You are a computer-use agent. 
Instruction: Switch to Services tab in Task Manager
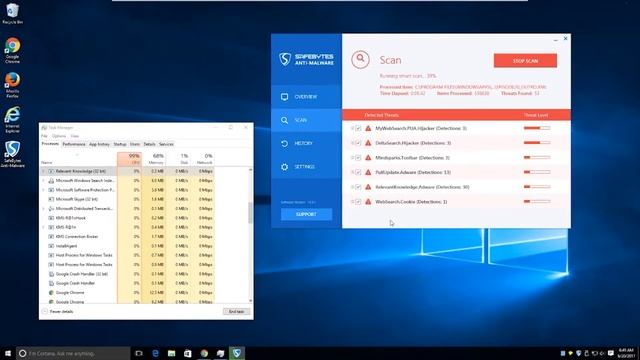(166, 144)
